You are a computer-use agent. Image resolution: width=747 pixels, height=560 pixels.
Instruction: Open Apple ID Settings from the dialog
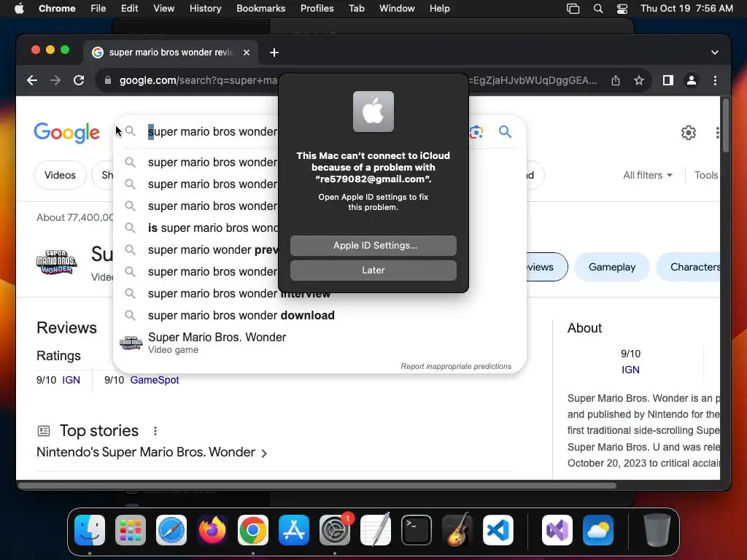point(373,245)
